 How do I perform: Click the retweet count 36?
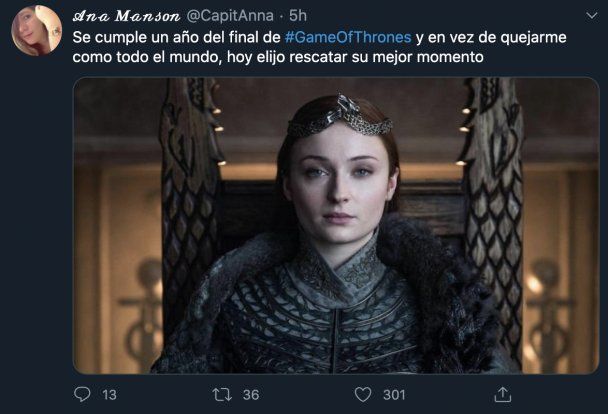[x=251, y=395]
